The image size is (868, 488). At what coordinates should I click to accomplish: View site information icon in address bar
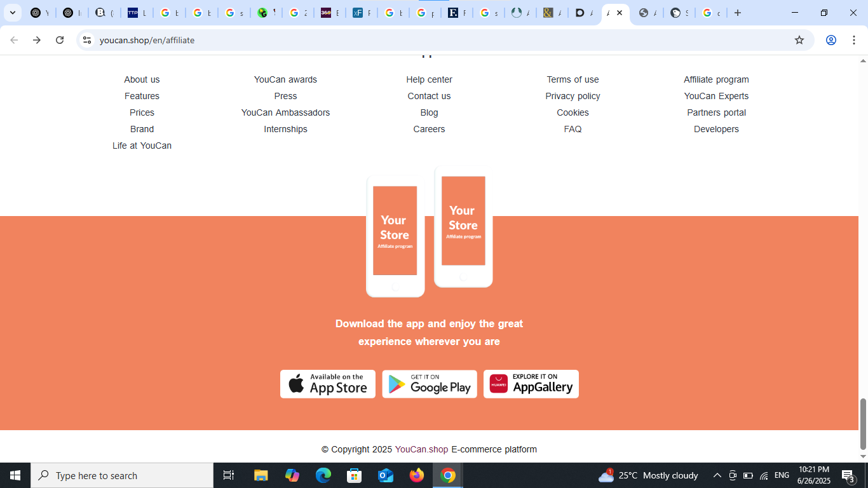pos(87,40)
